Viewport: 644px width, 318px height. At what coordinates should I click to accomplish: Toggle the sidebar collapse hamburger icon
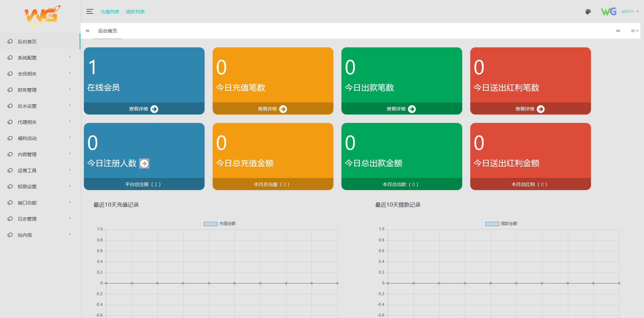pyautogui.click(x=90, y=12)
